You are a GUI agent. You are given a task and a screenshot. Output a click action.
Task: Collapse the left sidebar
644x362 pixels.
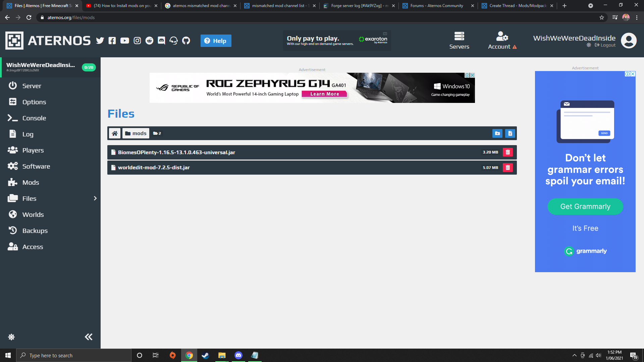89,337
